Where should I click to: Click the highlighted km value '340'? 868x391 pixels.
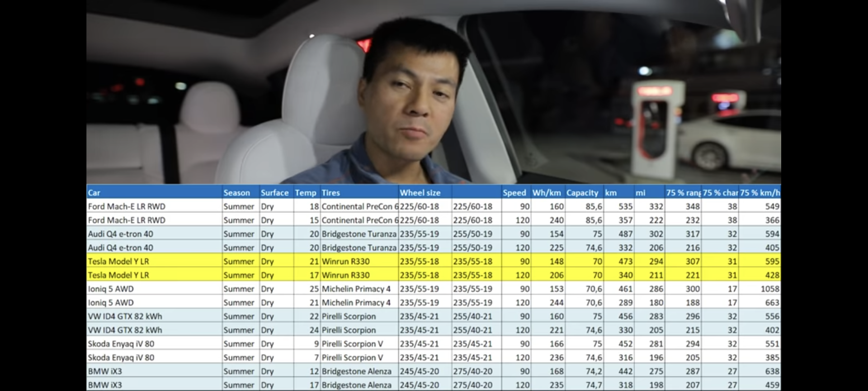[626, 275]
